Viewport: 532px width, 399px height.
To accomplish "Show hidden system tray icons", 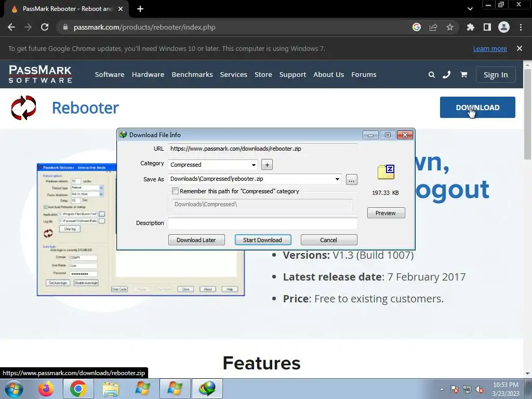I will coord(442,389).
